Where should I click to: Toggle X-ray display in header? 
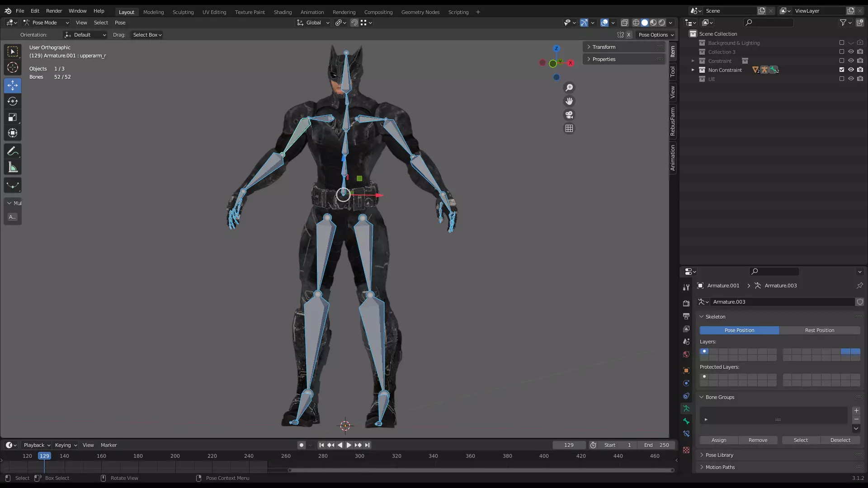(625, 23)
